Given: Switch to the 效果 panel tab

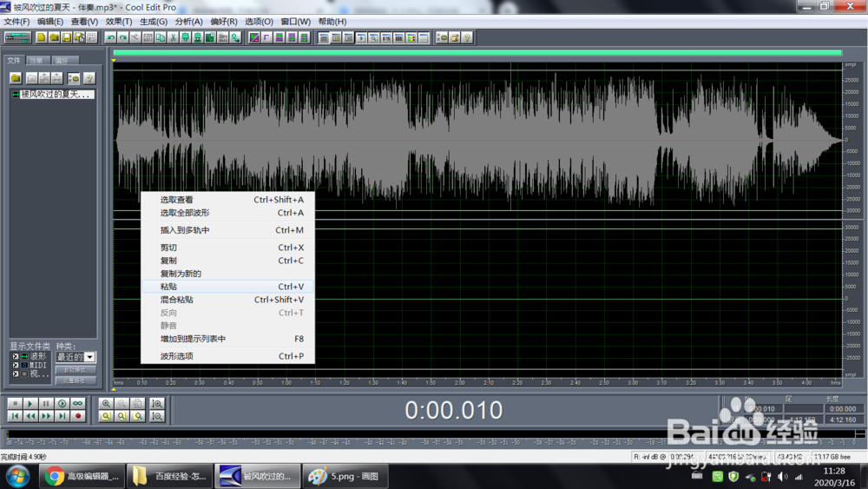Looking at the screenshot, I should 37,60.
